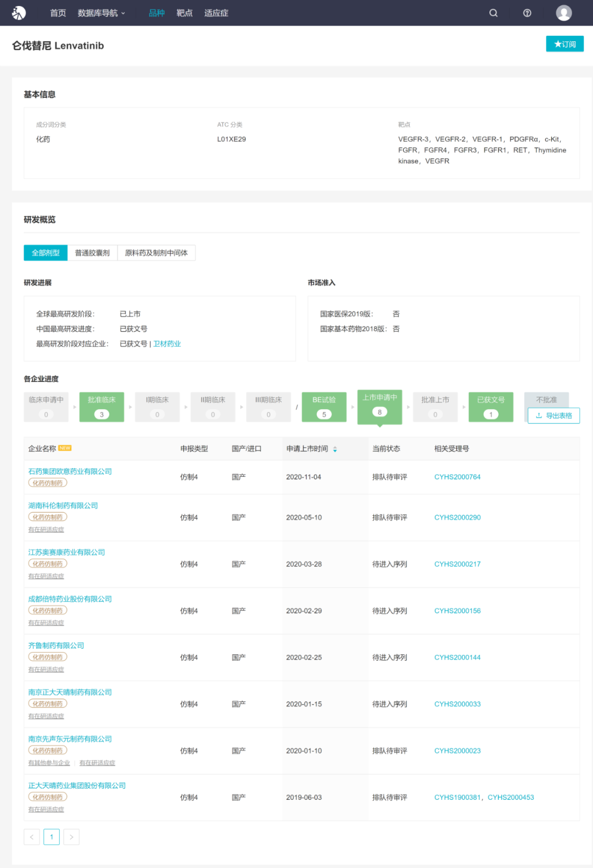Viewport: 593px width, 868px height.
Task: Click the 企业名称 column header
Action: pos(42,449)
